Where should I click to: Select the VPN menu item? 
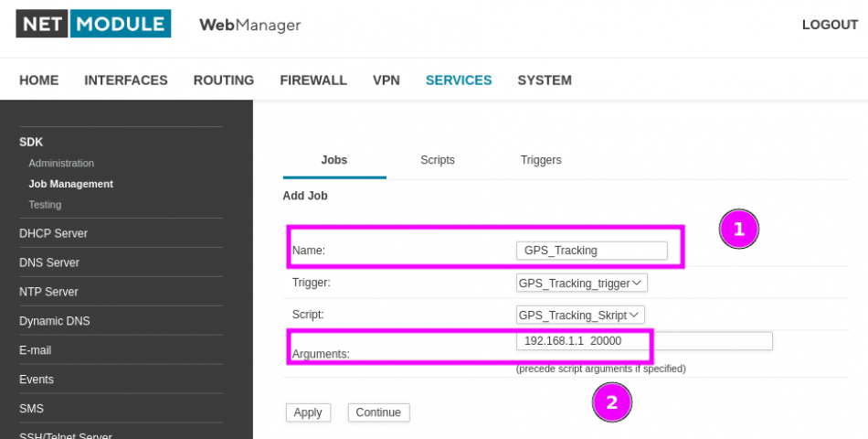pos(386,80)
